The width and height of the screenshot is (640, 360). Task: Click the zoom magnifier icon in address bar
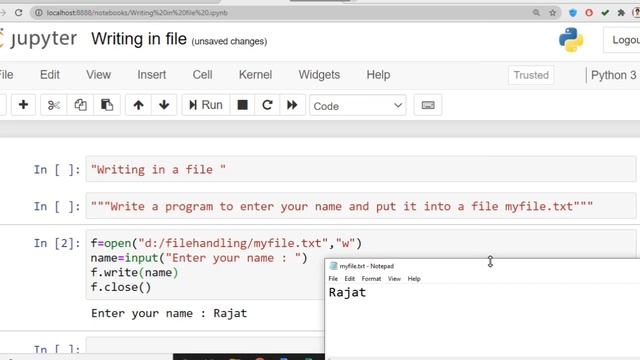point(536,13)
